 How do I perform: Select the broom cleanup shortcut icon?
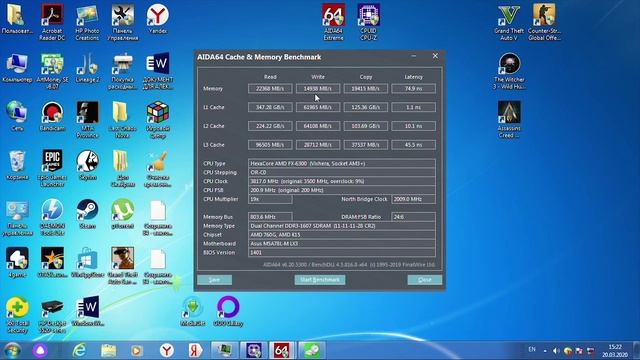click(158, 168)
